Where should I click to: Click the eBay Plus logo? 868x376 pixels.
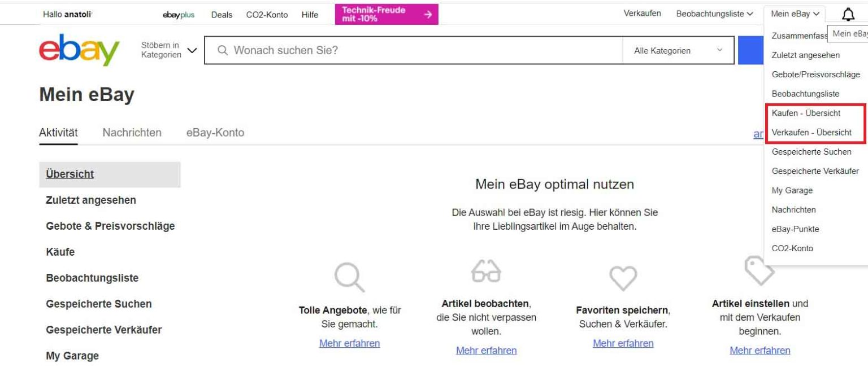[179, 15]
